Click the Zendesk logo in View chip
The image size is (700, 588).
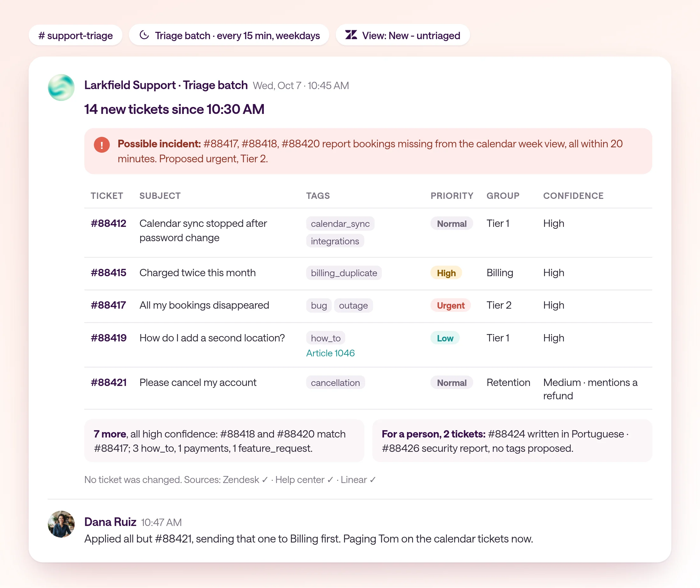(x=351, y=35)
